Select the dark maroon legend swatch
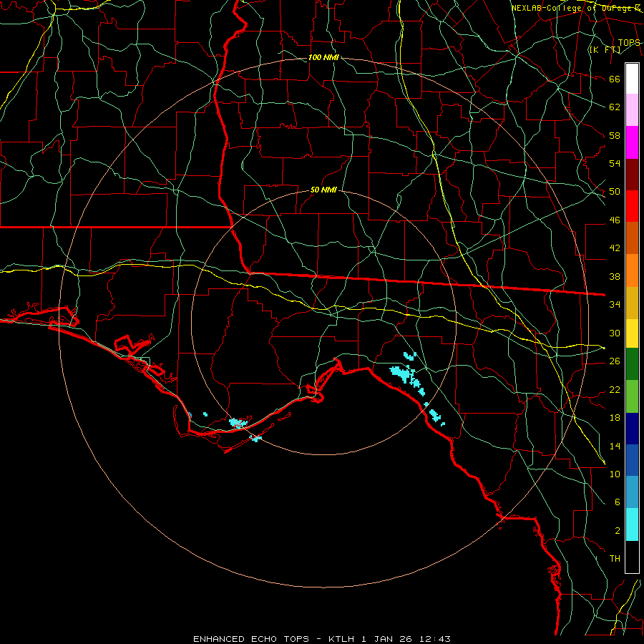Image resolution: width=644 pixels, height=644 pixels. (632, 175)
